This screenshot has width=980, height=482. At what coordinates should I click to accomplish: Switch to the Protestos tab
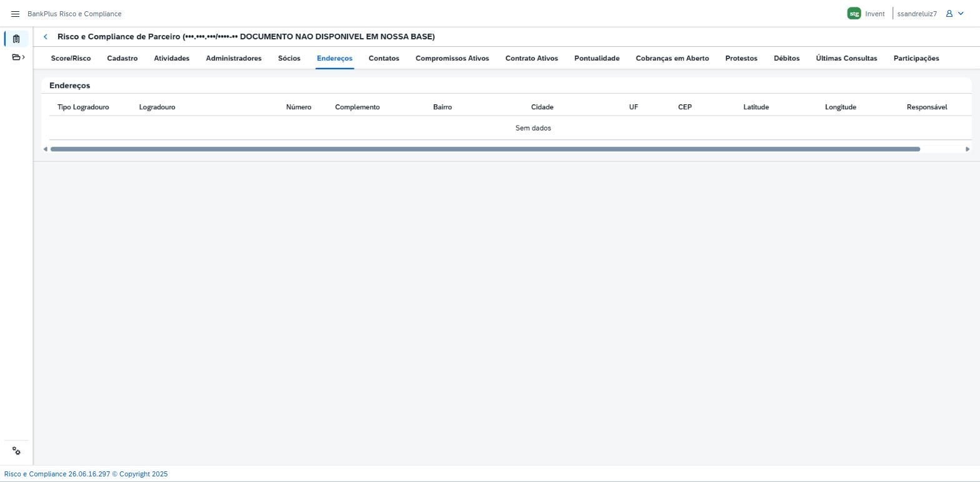pyautogui.click(x=741, y=58)
